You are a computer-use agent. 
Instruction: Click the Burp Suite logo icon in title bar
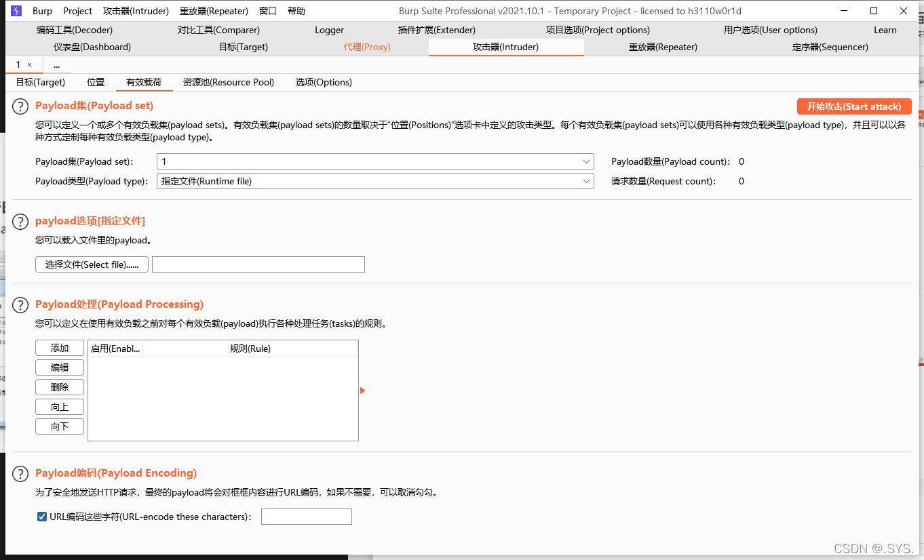16,11
